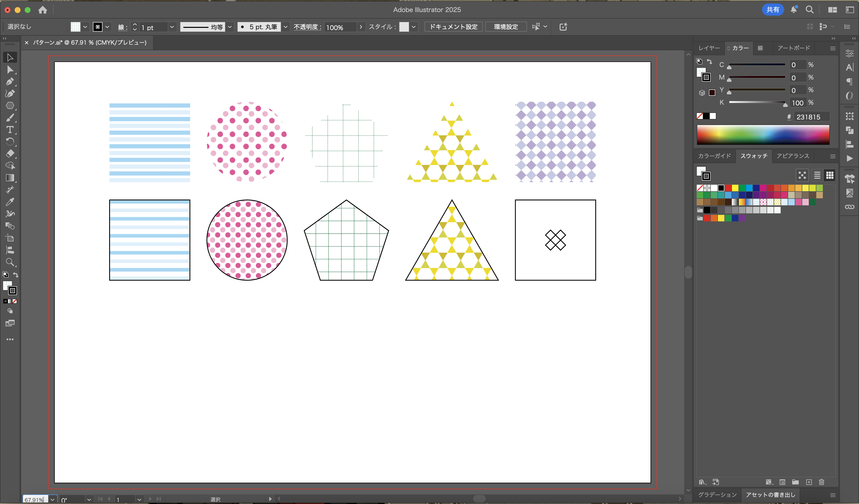Select the Curvature tool

[10, 94]
